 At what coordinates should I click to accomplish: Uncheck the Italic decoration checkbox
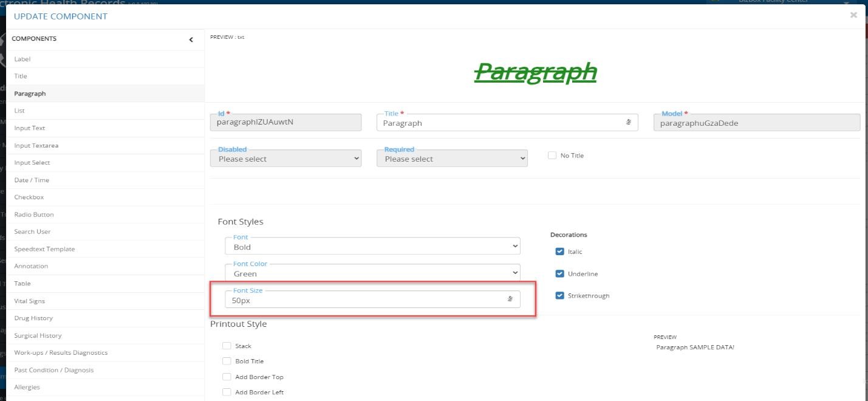click(559, 252)
